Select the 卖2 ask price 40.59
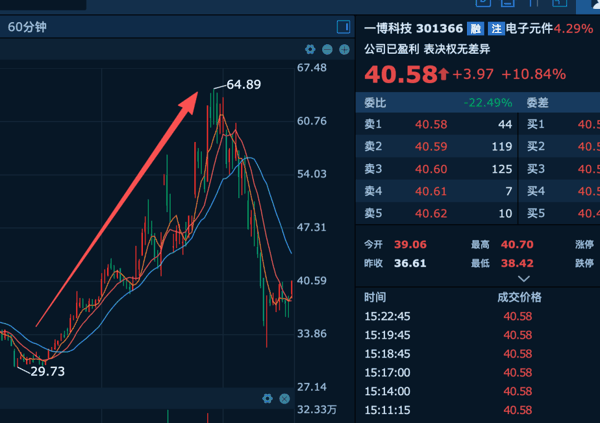600x423 pixels. point(431,147)
